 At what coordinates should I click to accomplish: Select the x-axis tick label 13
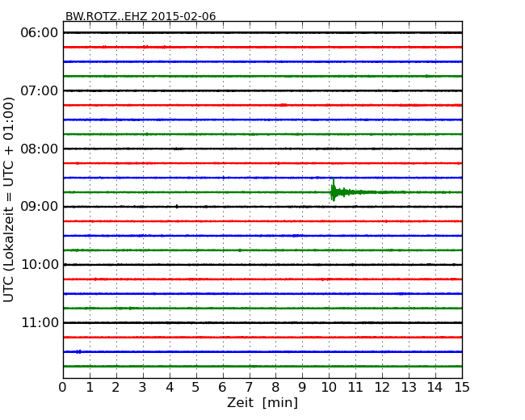tap(409, 387)
